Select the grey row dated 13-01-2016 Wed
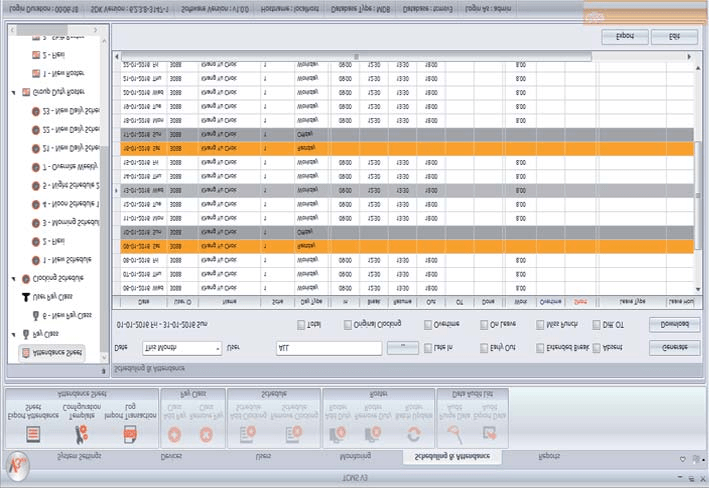Screen dimensions: 709x488 407,190
